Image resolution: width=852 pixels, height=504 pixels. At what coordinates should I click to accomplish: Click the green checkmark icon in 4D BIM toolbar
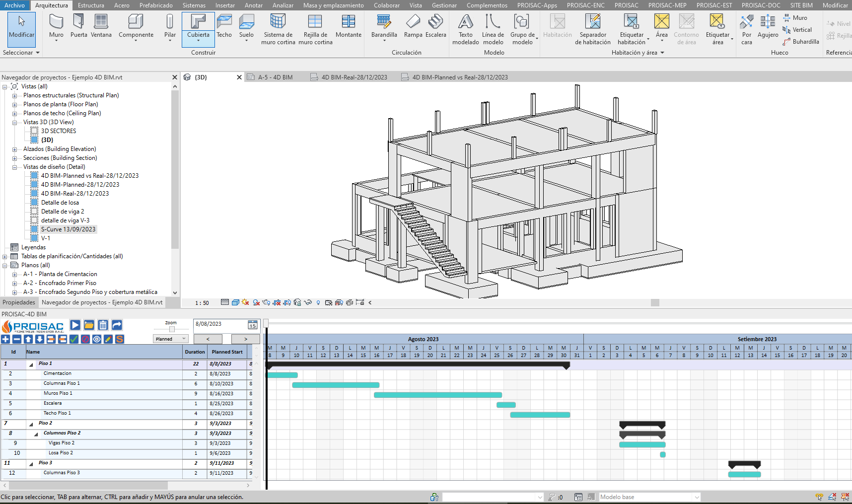click(x=74, y=339)
